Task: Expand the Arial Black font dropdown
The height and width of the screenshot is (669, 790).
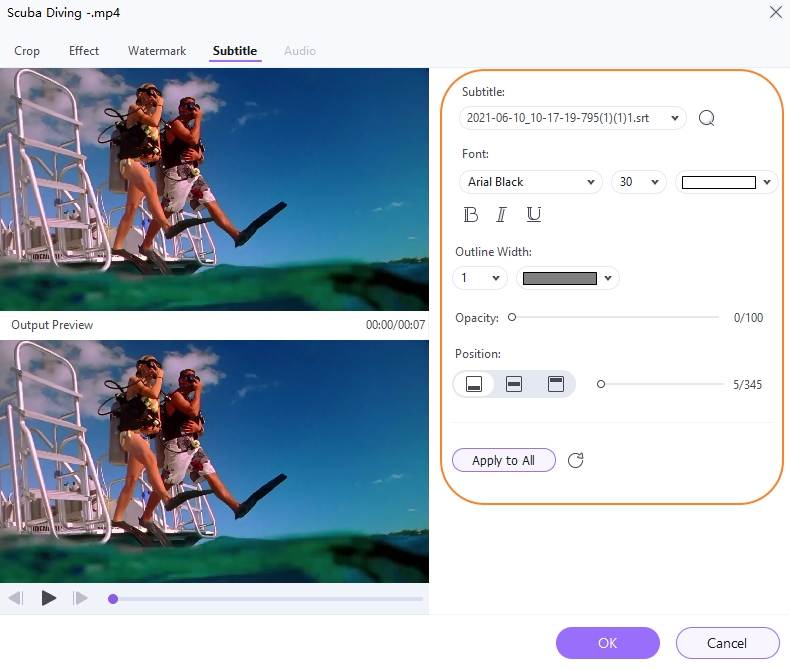Action: pyautogui.click(x=529, y=182)
